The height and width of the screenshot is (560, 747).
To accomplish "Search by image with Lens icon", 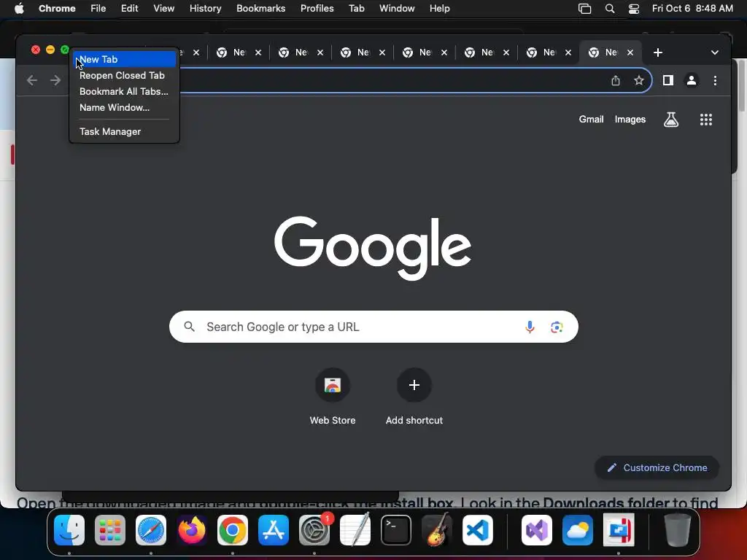I will (557, 327).
